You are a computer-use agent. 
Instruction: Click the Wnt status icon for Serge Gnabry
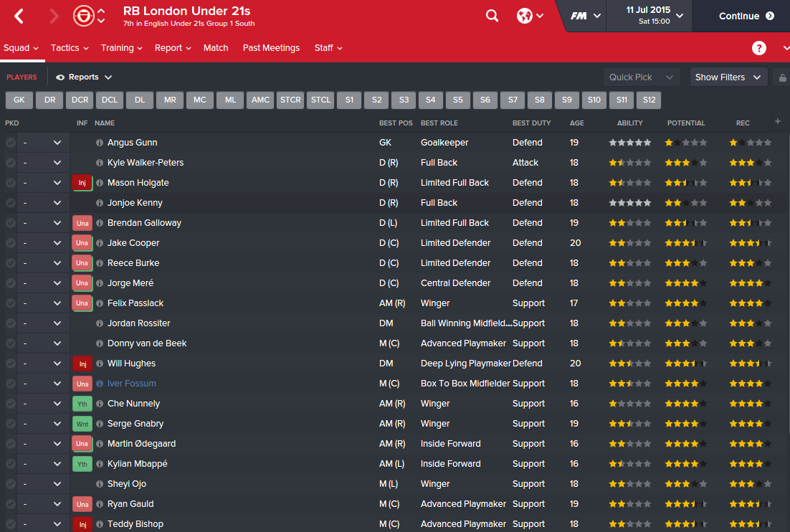click(x=82, y=424)
